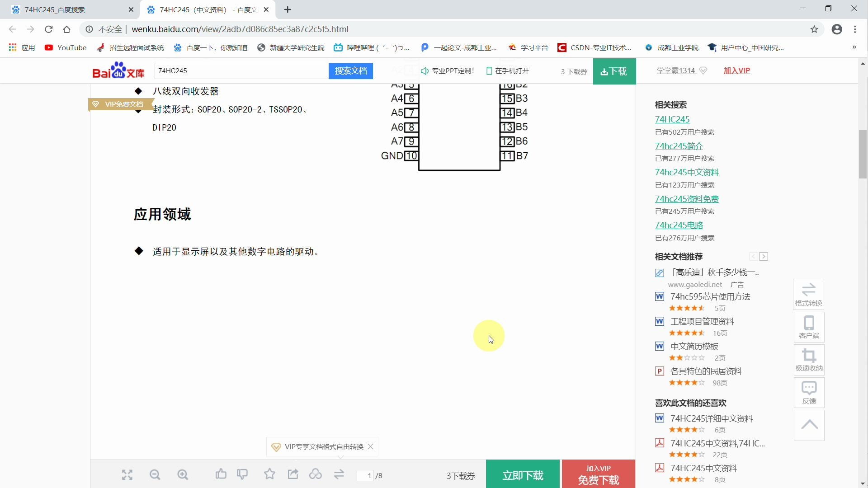
Task: Click the 专业PPT定制 speaker link
Action: [447, 71]
